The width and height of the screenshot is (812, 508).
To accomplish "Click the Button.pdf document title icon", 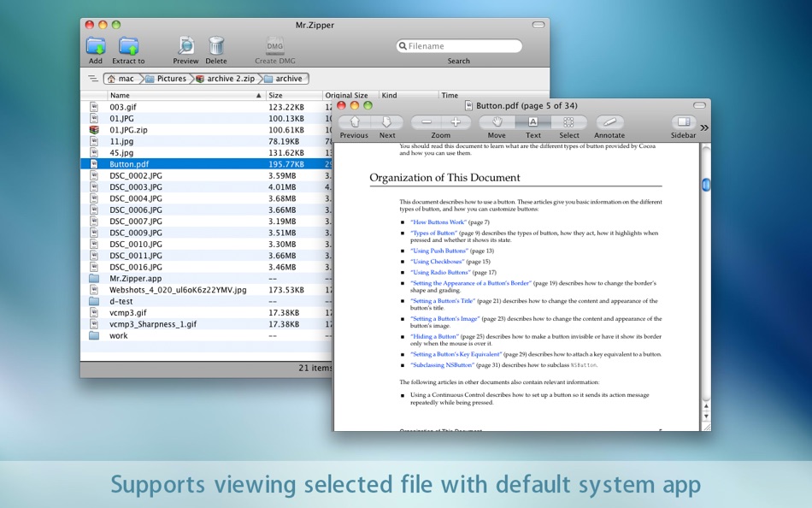I will tap(468, 106).
